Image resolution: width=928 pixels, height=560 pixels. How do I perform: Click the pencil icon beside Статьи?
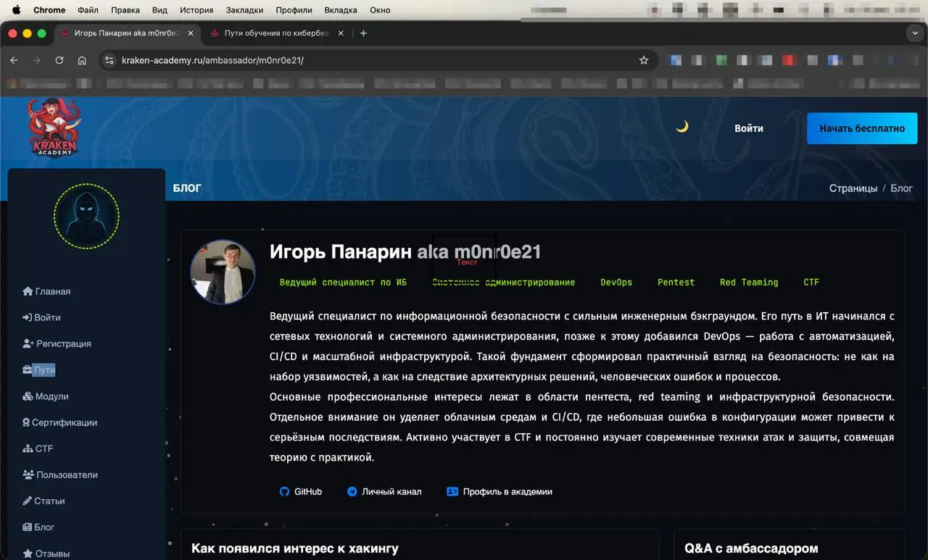(x=28, y=501)
